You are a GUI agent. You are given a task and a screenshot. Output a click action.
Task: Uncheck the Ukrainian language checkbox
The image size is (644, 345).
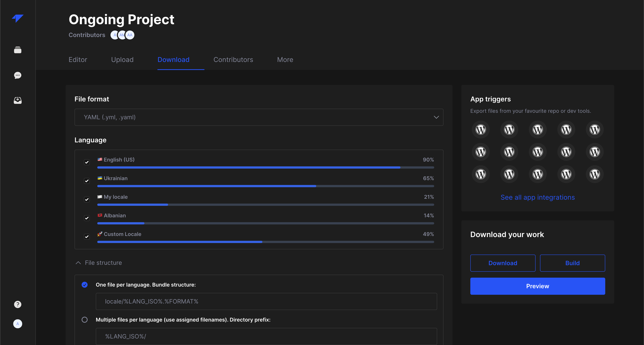tap(87, 181)
